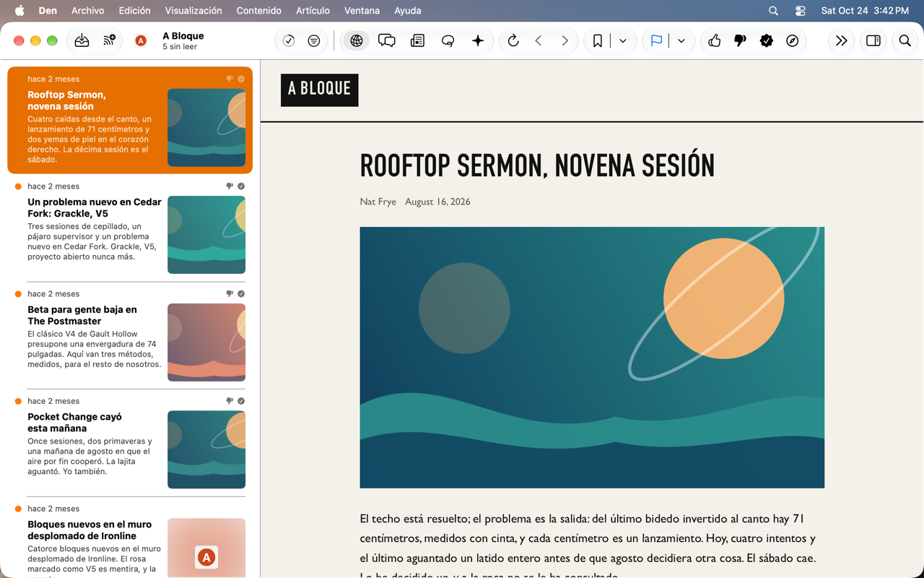Click the A Bloque feed icon
Viewport: 924px width, 578px height.
pos(141,41)
